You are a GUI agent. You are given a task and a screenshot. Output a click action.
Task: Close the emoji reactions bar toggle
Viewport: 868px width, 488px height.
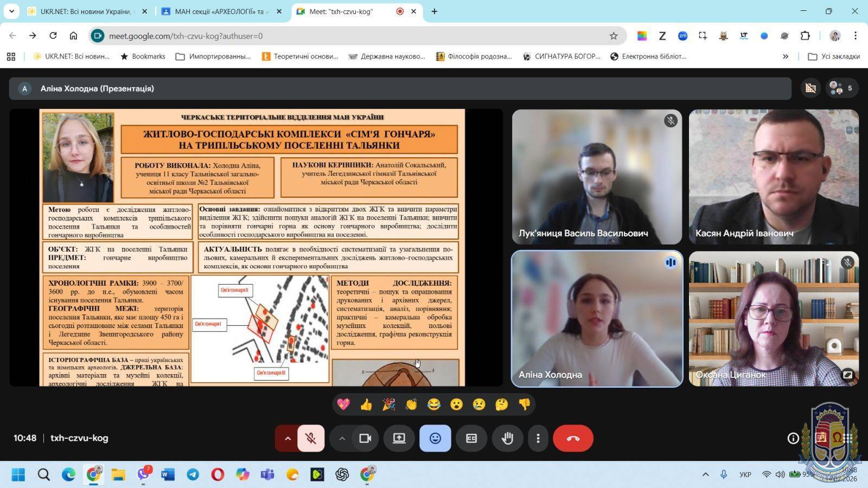(x=435, y=438)
